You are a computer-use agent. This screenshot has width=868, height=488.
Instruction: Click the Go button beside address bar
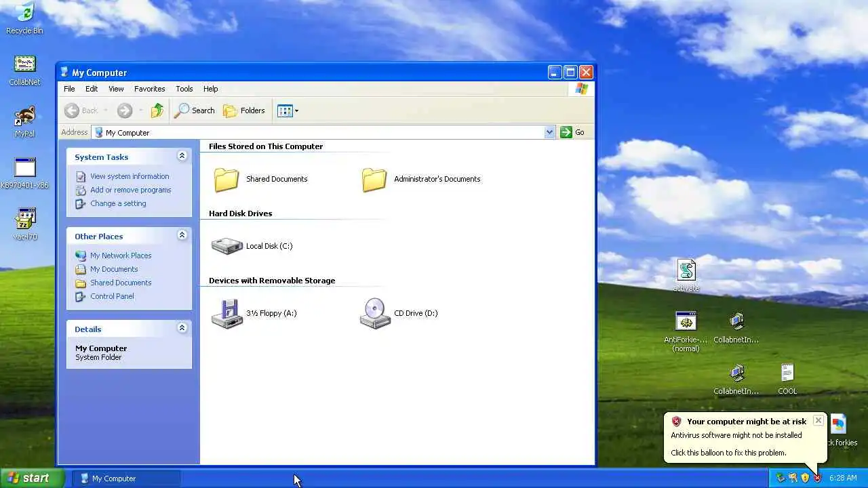point(573,132)
